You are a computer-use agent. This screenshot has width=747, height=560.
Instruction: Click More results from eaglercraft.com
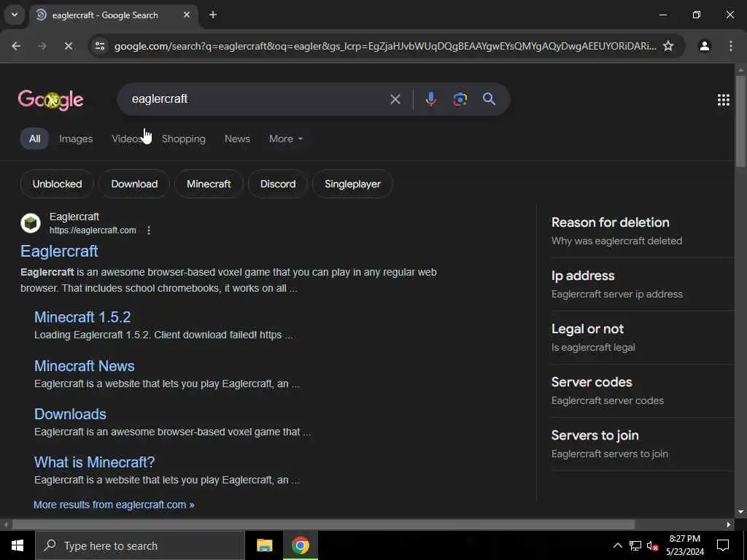(114, 505)
